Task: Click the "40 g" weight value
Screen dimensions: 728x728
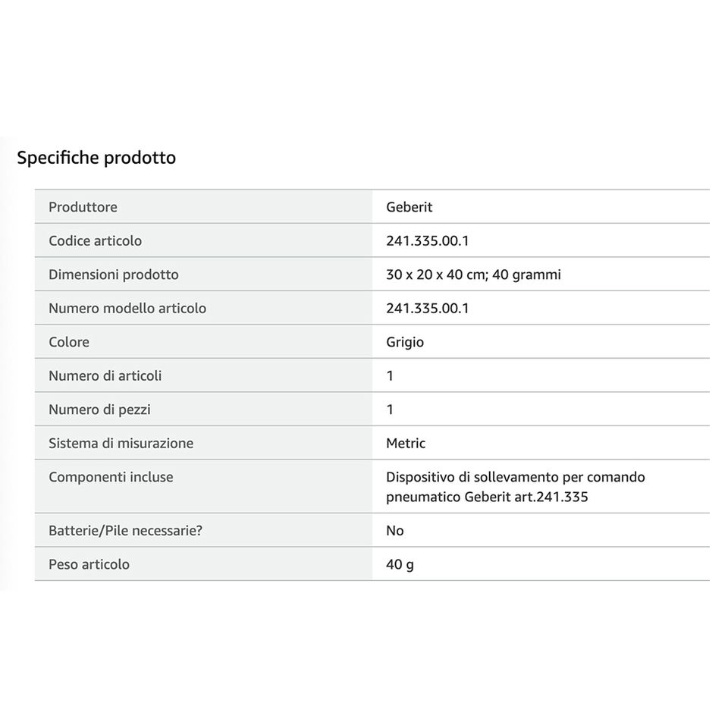Action: (x=400, y=564)
